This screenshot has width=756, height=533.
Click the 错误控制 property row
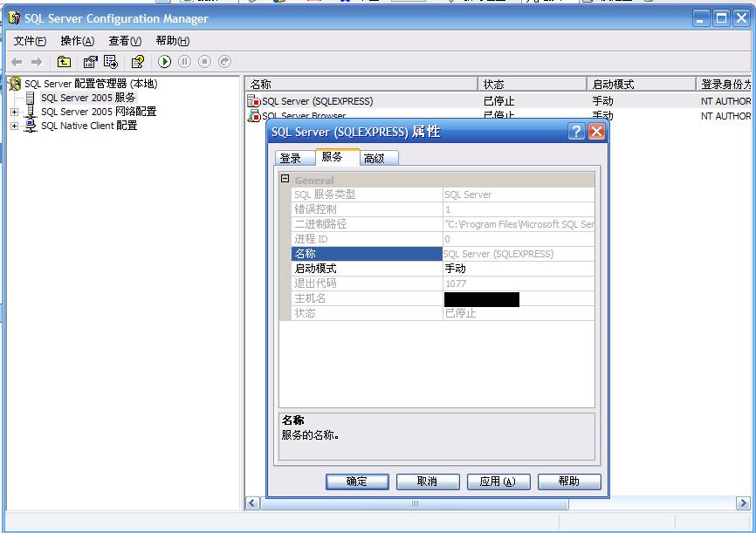[443, 209]
